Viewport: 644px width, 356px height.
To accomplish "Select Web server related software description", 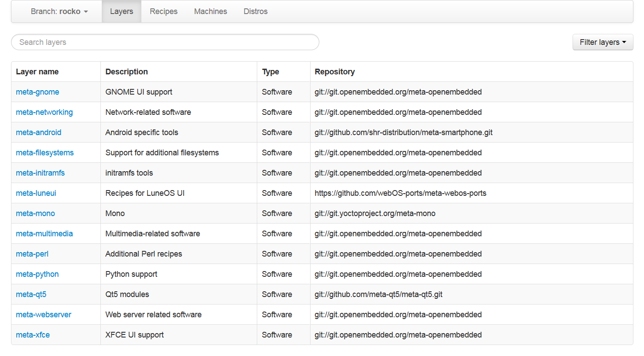I will point(154,315).
